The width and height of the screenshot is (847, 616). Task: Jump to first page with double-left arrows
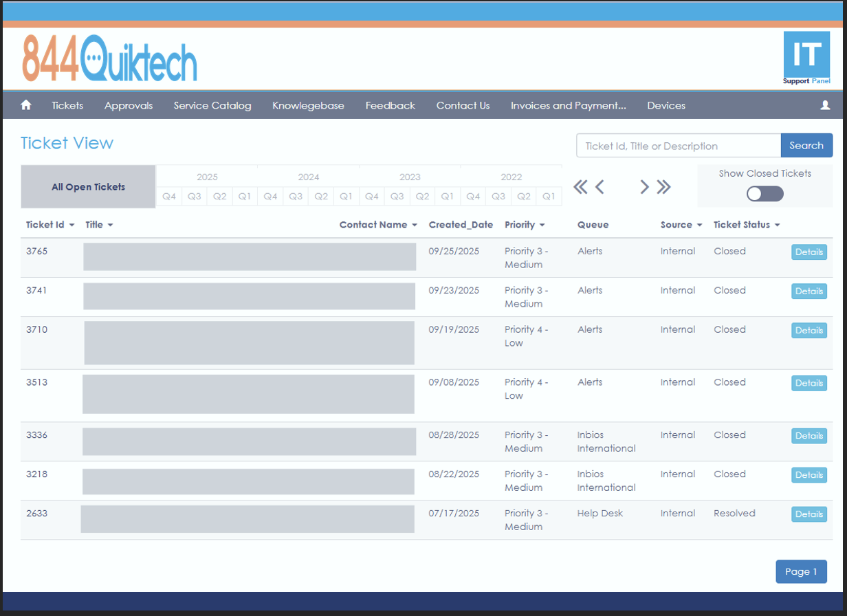(x=581, y=187)
